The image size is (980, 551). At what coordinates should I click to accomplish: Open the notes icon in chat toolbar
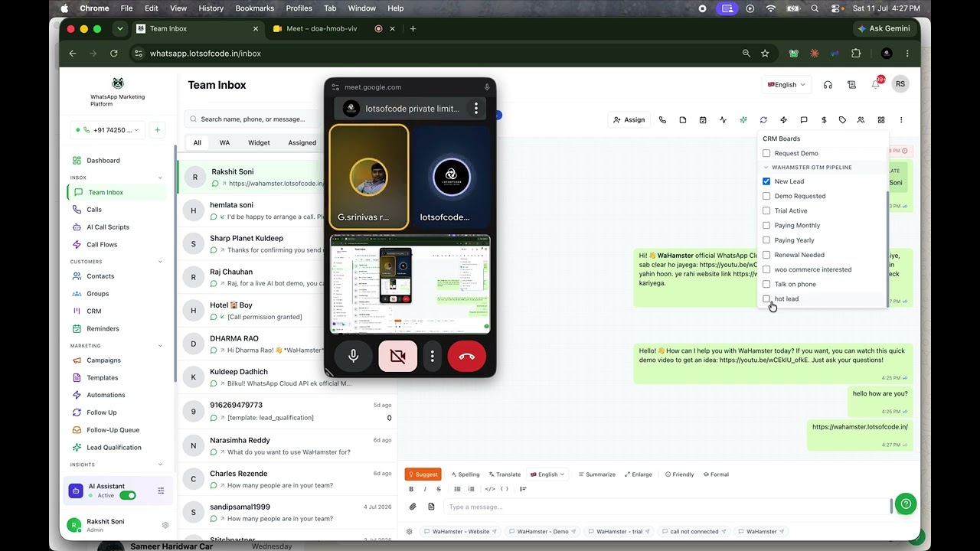[x=683, y=120]
